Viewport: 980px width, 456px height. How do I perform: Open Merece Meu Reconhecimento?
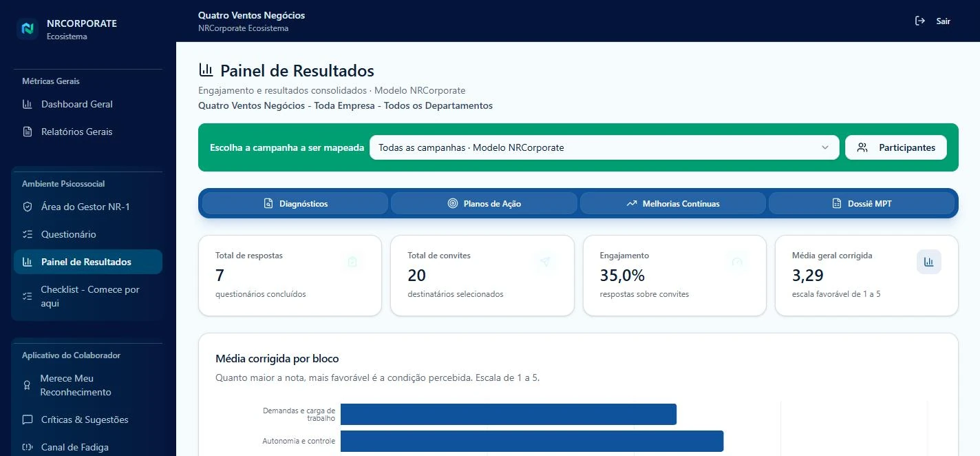point(88,385)
